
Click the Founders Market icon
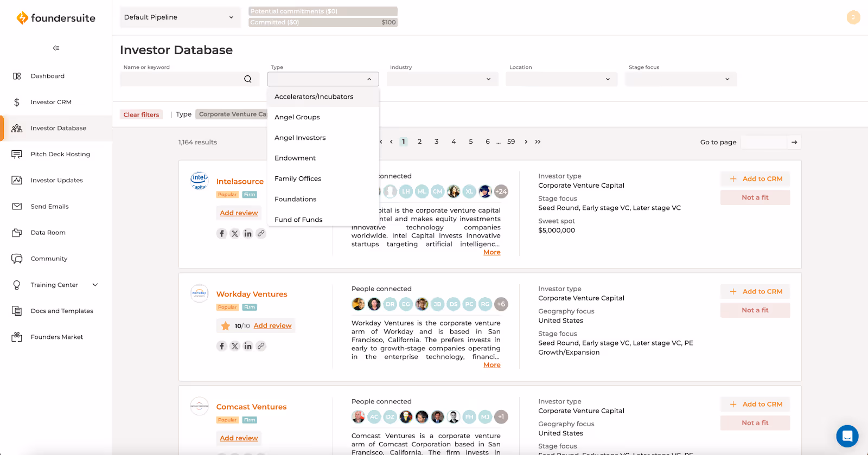[17, 337]
